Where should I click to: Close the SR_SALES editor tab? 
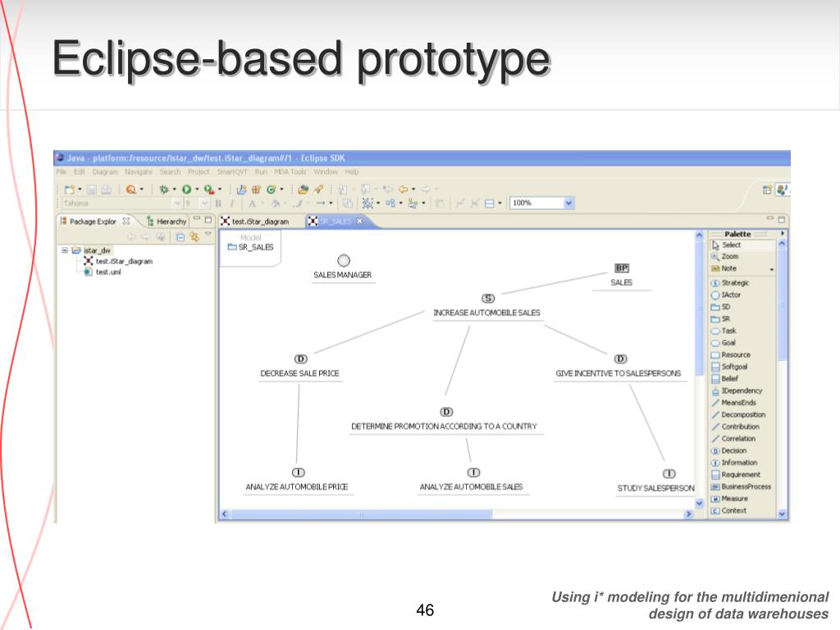point(359,221)
